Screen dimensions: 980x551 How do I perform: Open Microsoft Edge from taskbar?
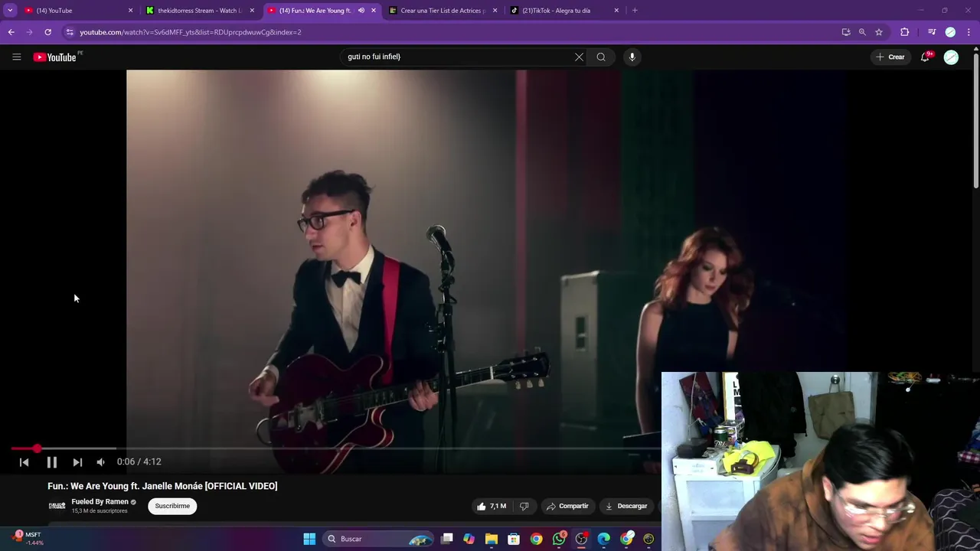tap(604, 539)
